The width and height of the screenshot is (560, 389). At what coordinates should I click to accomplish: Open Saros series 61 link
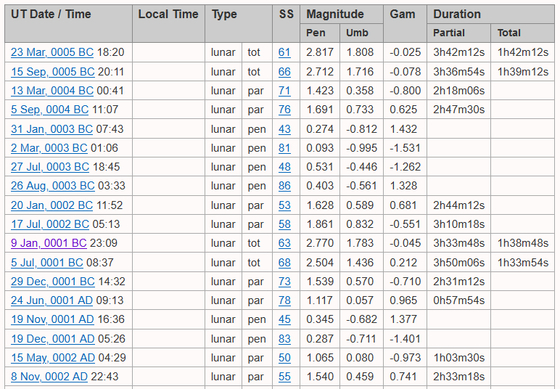[284, 52]
